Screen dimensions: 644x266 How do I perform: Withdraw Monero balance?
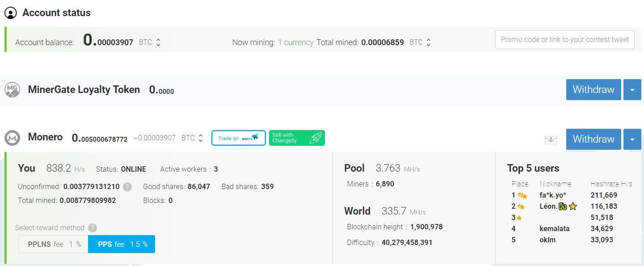pyautogui.click(x=593, y=139)
